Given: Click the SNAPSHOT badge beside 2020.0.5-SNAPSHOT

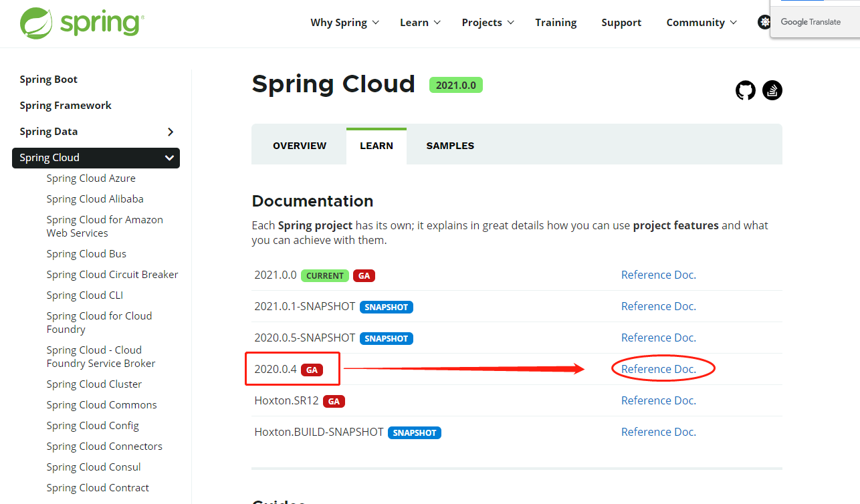Looking at the screenshot, I should click(387, 338).
